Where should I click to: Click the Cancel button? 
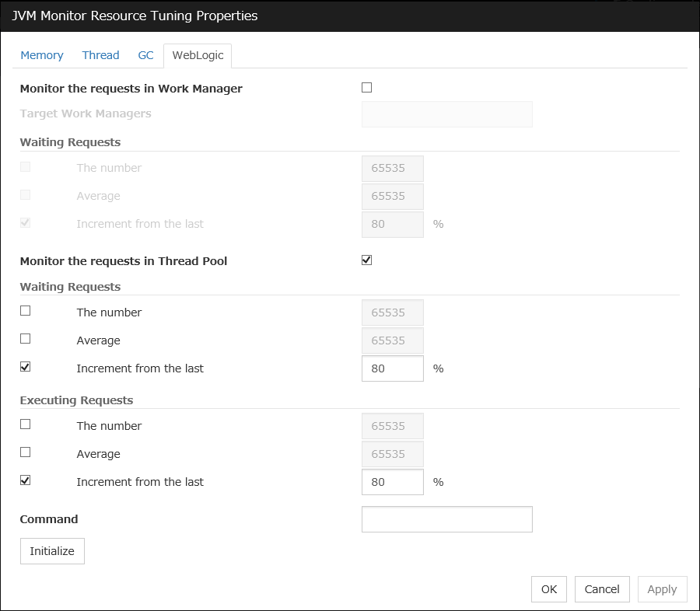(x=602, y=589)
